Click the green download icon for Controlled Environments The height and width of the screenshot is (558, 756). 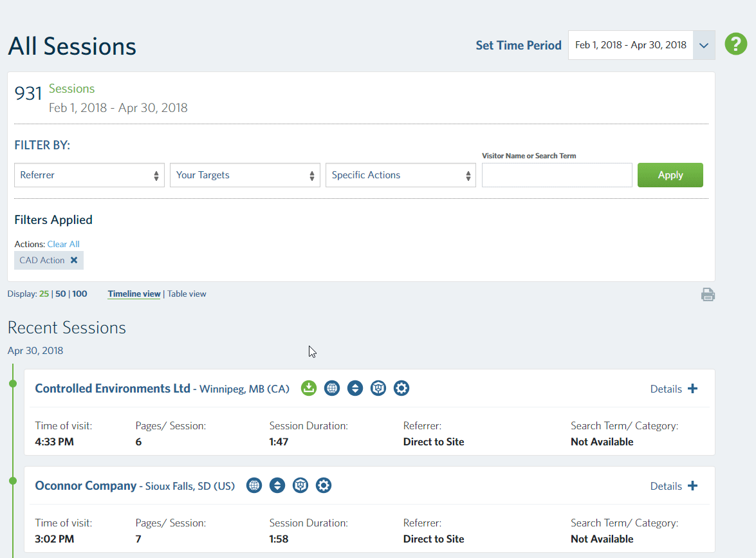[x=309, y=388]
